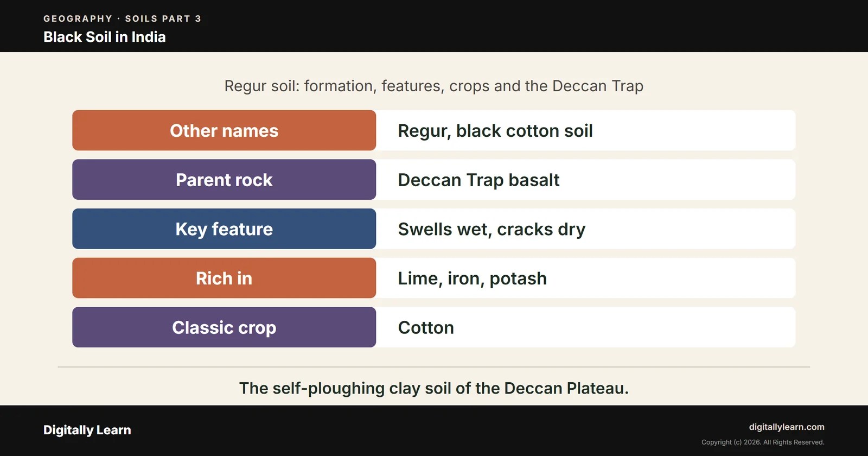
Task: Click the 'Classic crop' purple label
Action: click(224, 327)
